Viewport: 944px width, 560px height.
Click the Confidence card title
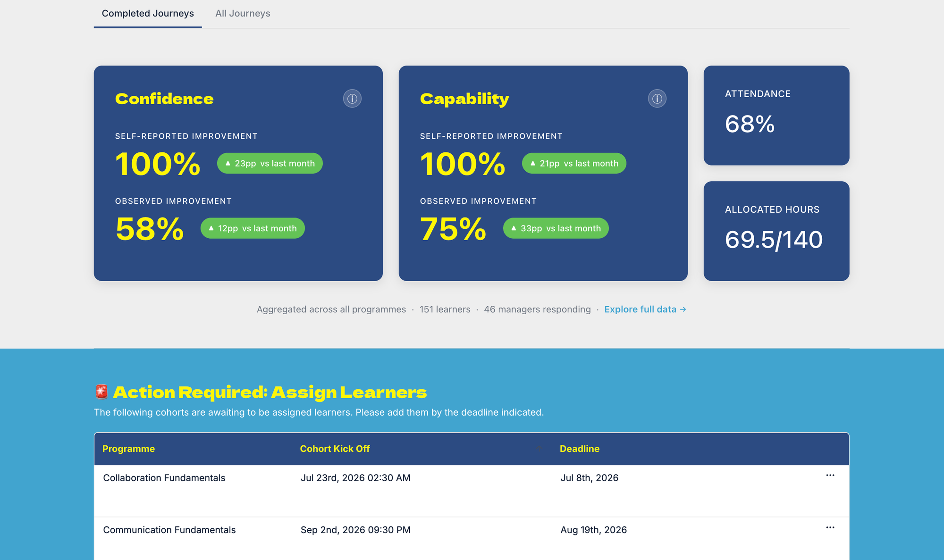(164, 99)
